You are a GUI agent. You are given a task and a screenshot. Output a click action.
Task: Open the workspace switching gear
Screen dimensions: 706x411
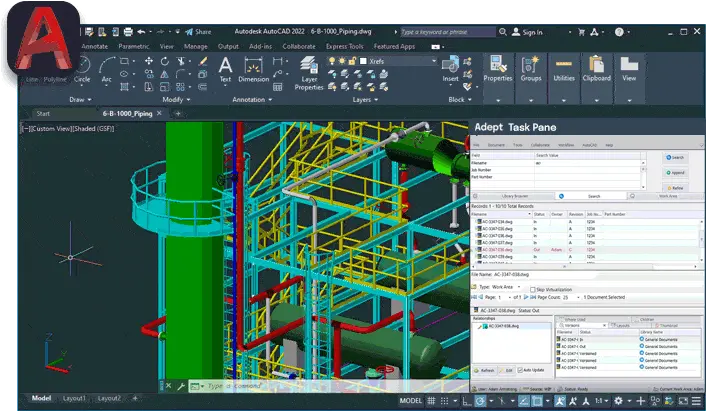[x=619, y=401]
